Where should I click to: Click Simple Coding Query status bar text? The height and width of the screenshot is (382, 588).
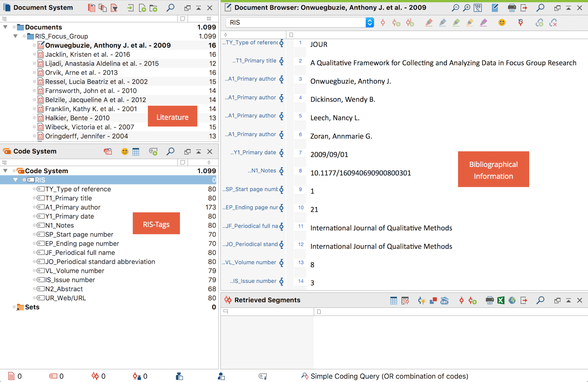coord(389,376)
